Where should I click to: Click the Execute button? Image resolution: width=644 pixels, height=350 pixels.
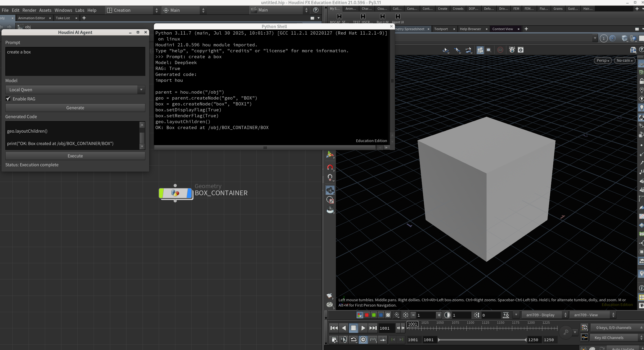click(75, 156)
